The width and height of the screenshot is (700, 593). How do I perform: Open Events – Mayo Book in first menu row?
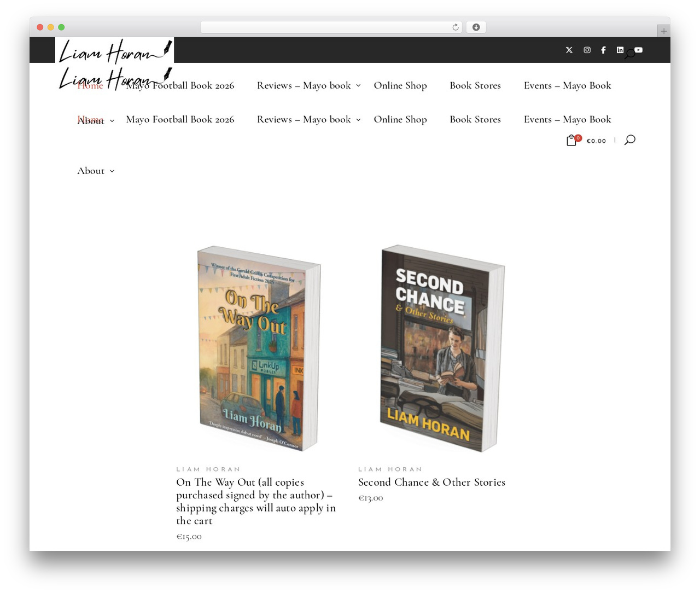[567, 85]
